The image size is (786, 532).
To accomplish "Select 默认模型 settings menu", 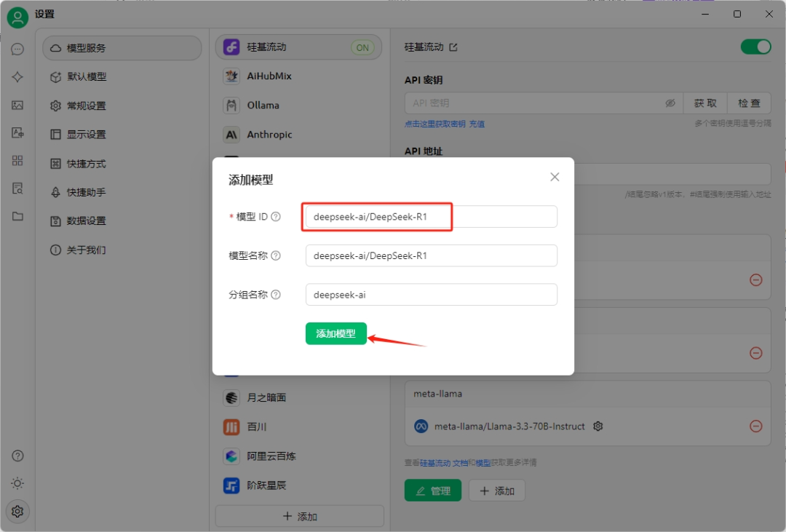I will [x=122, y=76].
